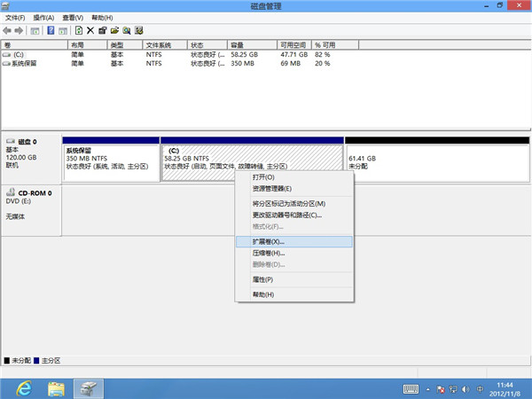
Task: Click the magnifier search toolbar icon
Action: (127, 30)
